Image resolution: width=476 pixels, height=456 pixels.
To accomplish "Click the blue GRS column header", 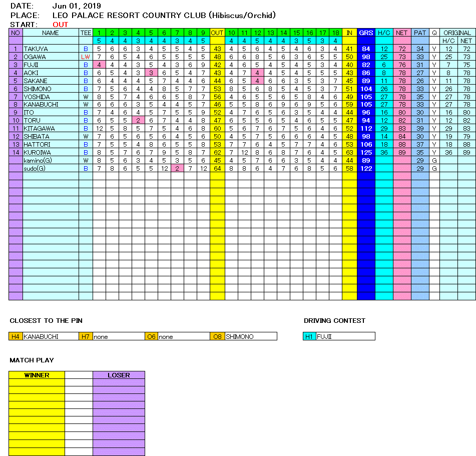I will pos(366,33).
